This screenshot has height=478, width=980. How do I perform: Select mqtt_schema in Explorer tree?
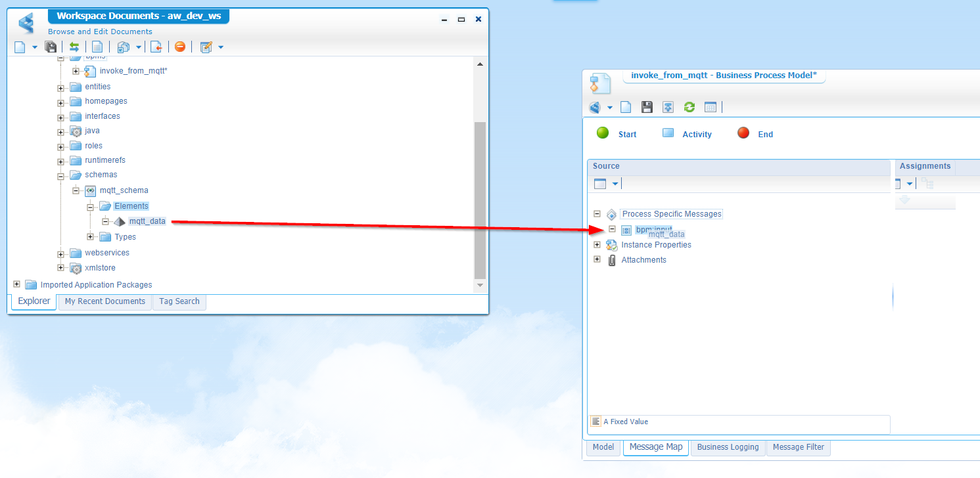click(x=124, y=190)
